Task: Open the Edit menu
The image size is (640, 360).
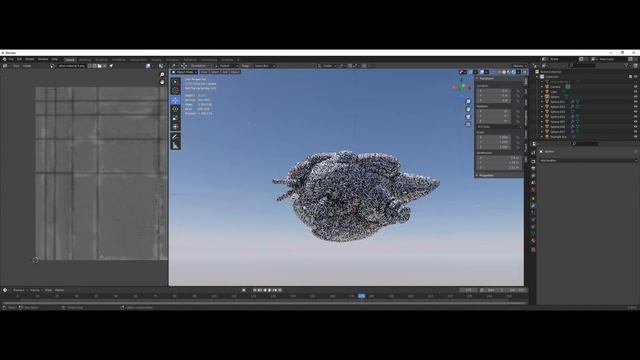Action: pos(19,59)
